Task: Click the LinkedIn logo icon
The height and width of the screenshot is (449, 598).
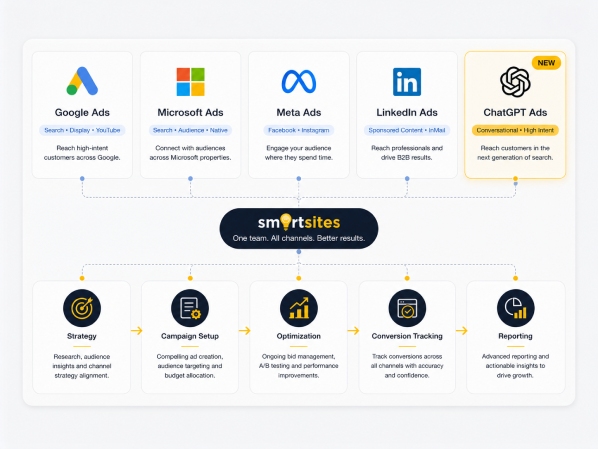Action: [407, 82]
